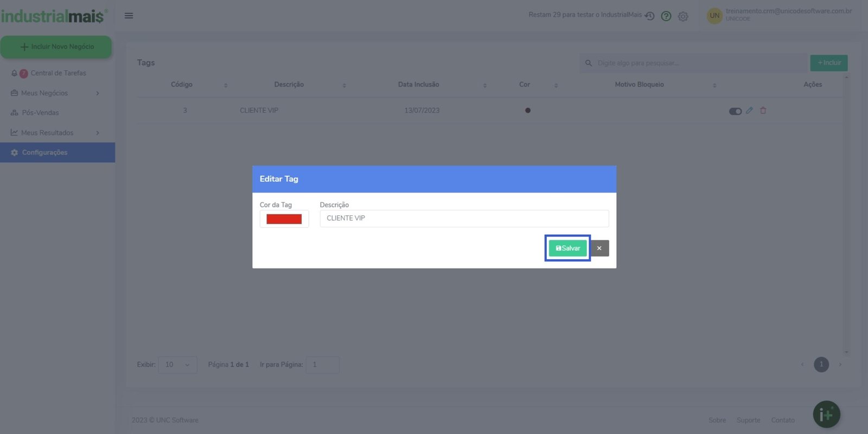Viewport: 868px width, 434px height.
Task: Sort table by Código column
Action: click(182, 85)
